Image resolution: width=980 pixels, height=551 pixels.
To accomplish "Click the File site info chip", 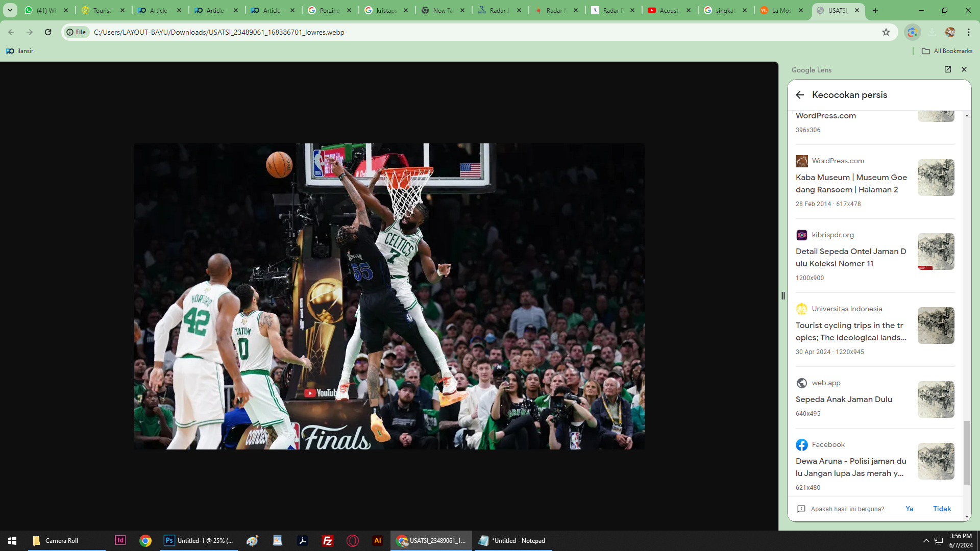I will click(76, 32).
